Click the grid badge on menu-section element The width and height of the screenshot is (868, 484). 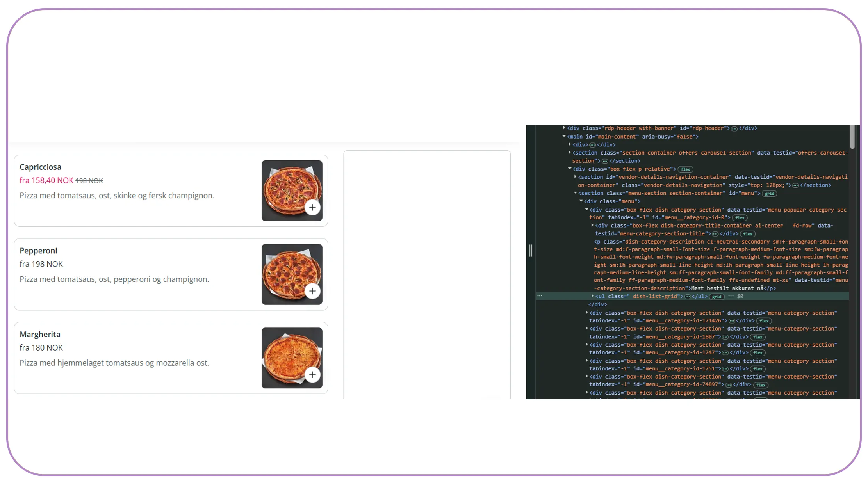click(x=770, y=194)
